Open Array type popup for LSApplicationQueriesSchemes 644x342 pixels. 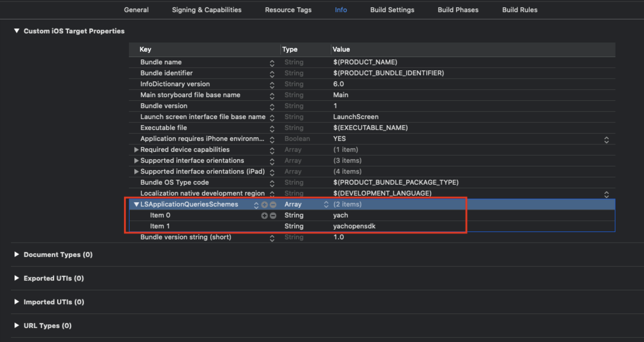click(326, 204)
